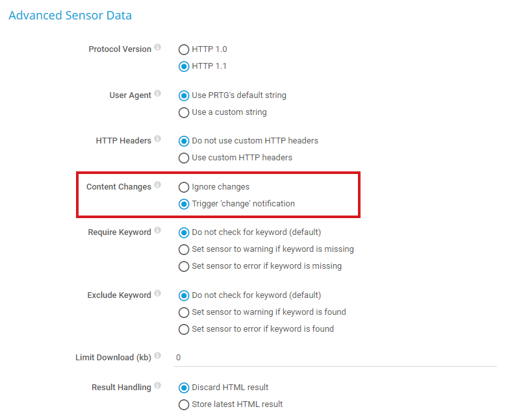Screen dimensions: 508x420
Task: Click info icon next to Protocol Version
Action: [158, 48]
